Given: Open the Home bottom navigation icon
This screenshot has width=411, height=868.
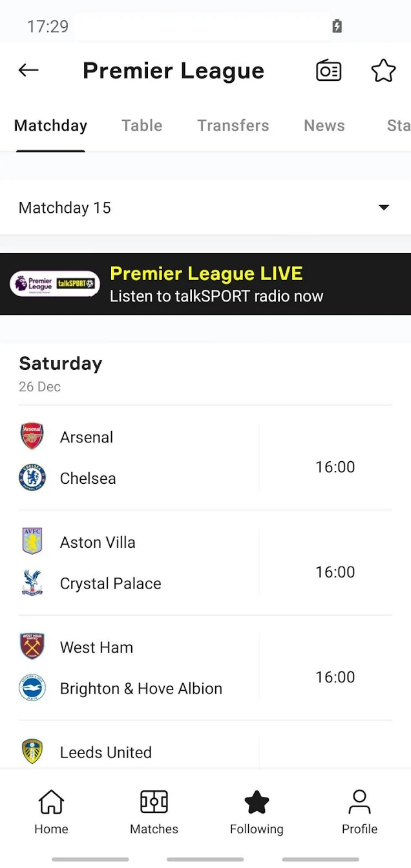Looking at the screenshot, I should click(x=51, y=801).
